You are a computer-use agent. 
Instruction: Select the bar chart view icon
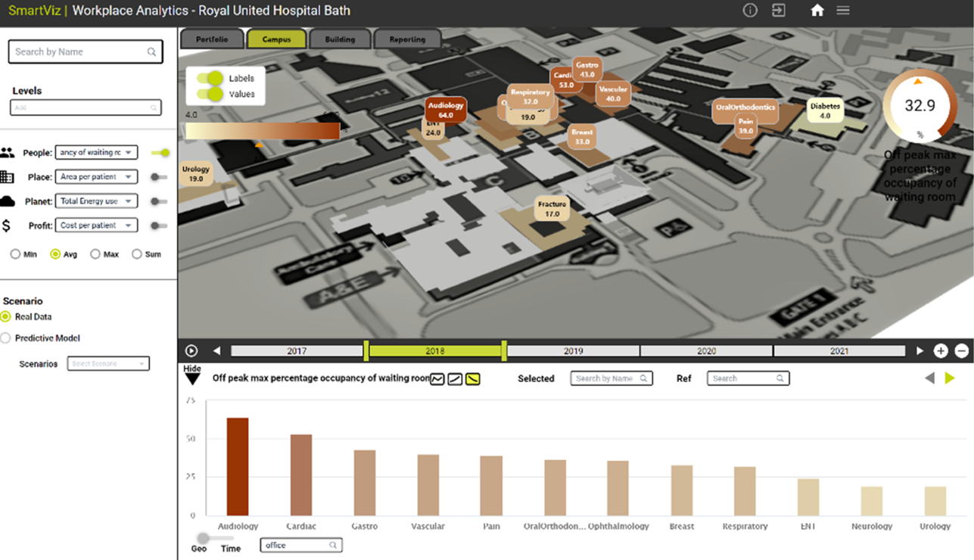[472, 378]
